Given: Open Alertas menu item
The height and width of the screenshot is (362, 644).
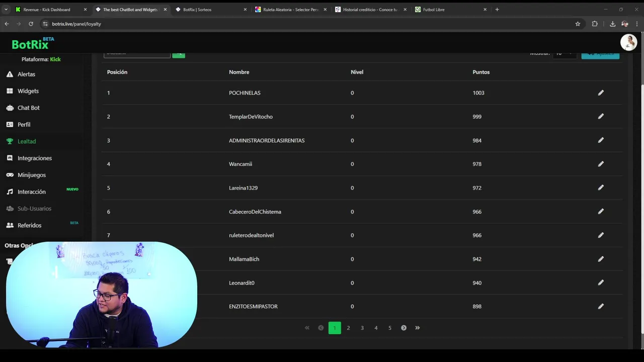Looking at the screenshot, I should [x=26, y=74].
